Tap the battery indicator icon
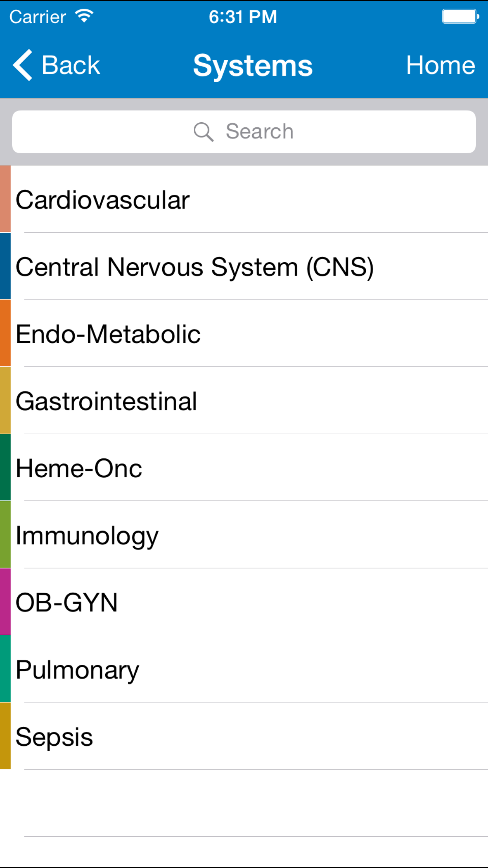 point(460,17)
